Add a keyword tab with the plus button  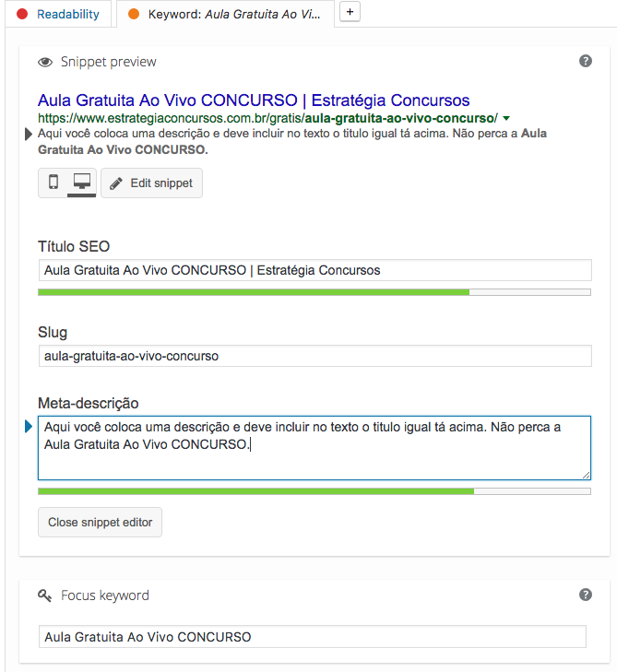click(x=350, y=12)
